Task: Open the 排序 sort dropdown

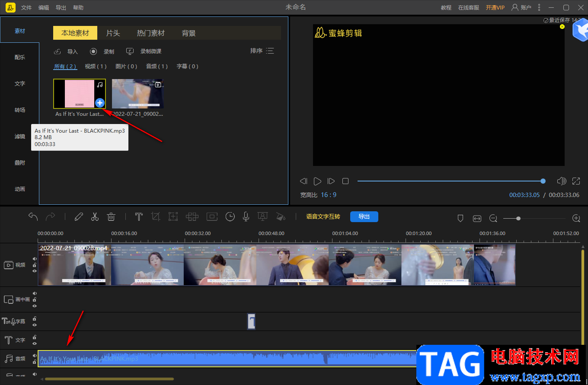Action: click(x=262, y=51)
